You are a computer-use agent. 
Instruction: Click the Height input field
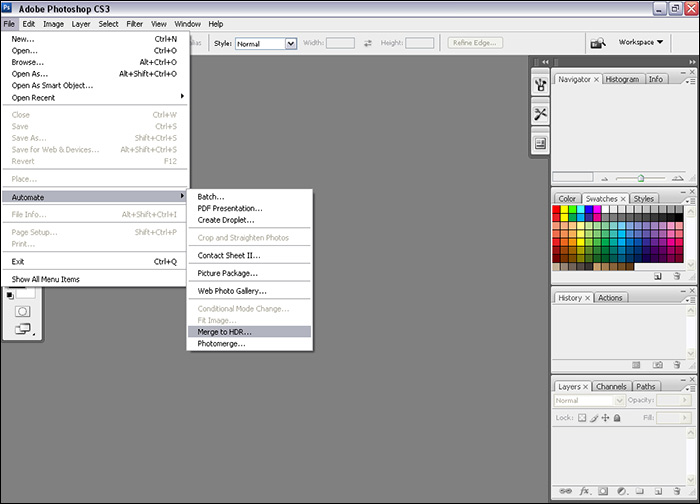[x=419, y=43]
